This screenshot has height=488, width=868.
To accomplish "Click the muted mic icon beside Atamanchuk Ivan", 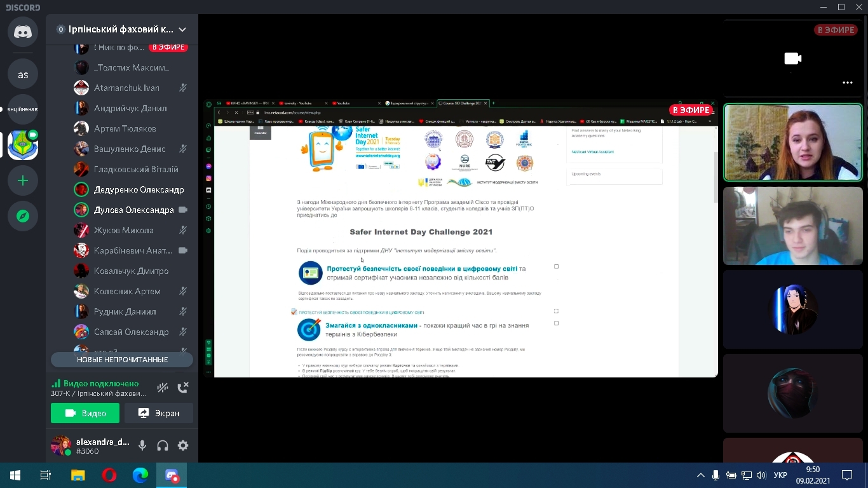I will (x=183, y=88).
